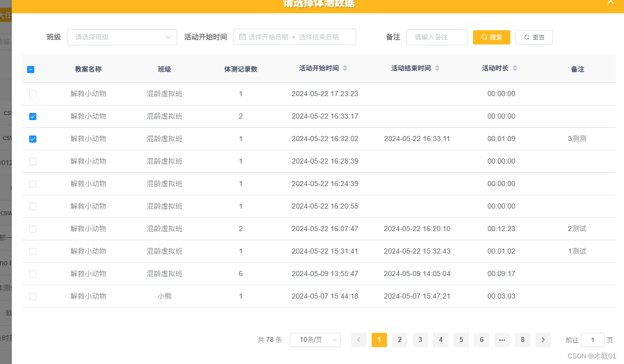Click inside the 前往 page number box
The image size is (624, 364).
tap(592, 339)
